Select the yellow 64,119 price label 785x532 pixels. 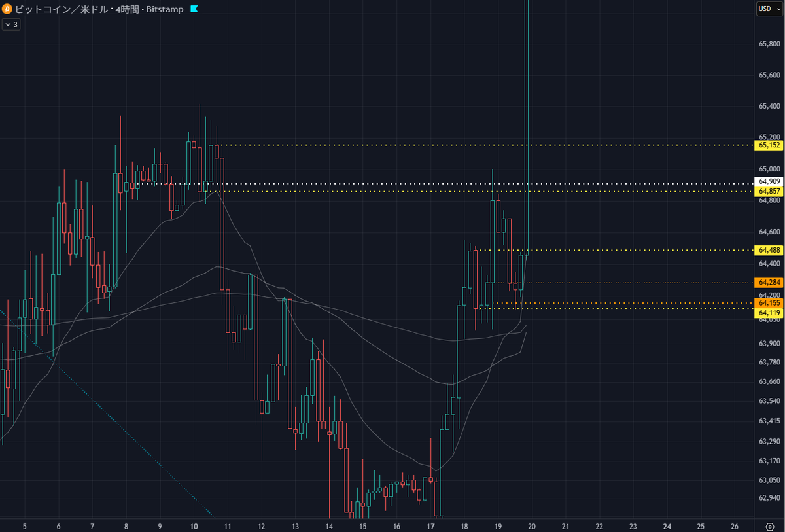pos(769,313)
